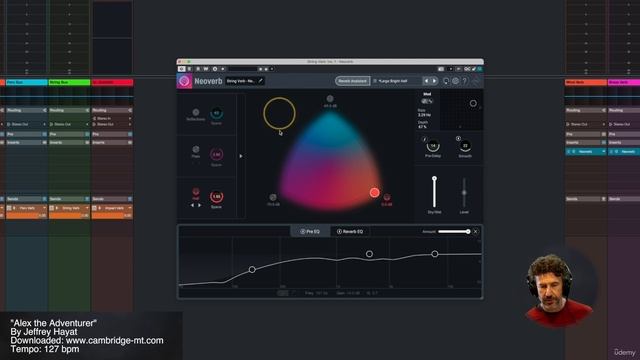Screen dimensions: 640x360
Task: Click the pencil icon beside the preset name
Action: coord(260,81)
